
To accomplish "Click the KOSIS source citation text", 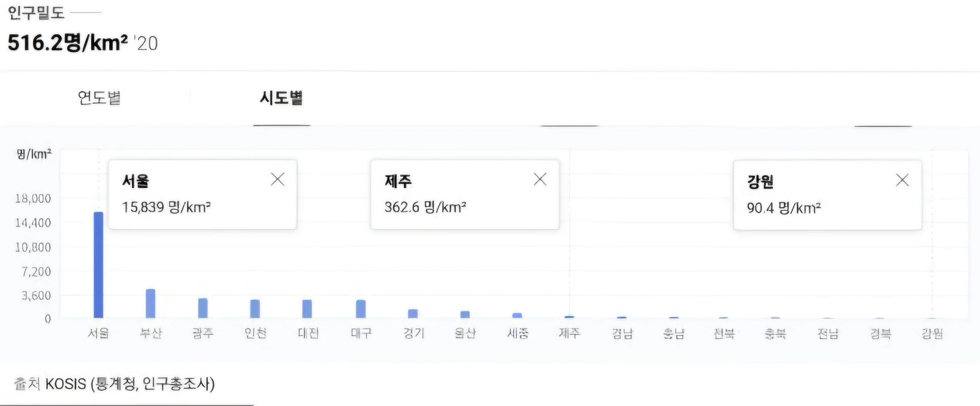I will pos(114,384).
